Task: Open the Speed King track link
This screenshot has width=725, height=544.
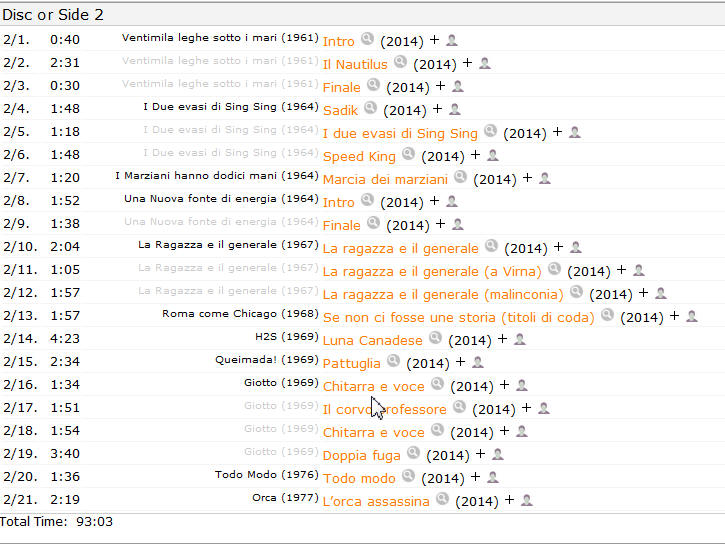Action: (359, 157)
